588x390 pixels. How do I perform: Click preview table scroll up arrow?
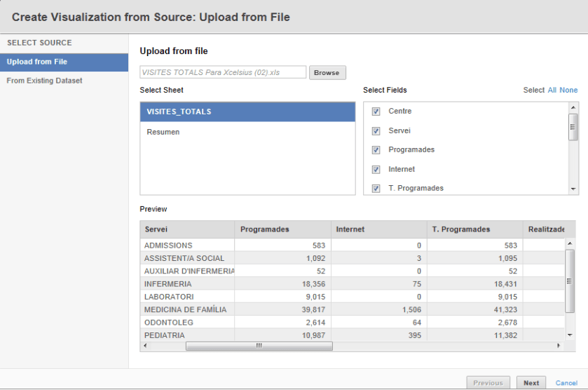click(x=569, y=243)
